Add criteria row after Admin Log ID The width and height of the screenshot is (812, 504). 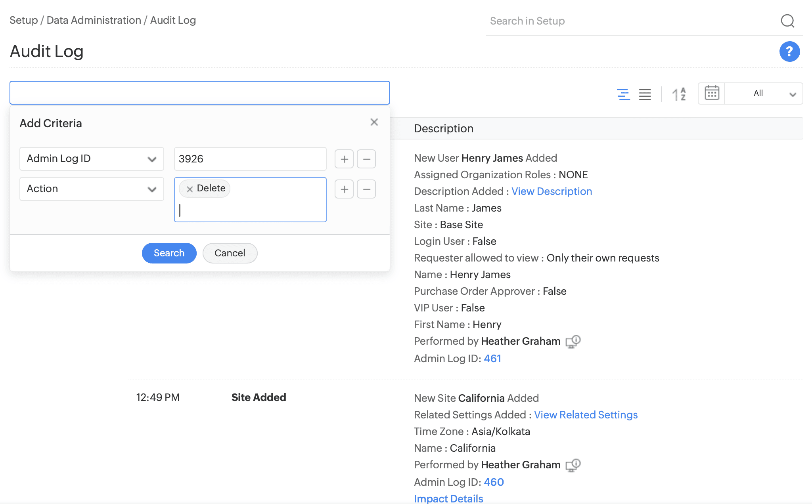coord(344,159)
